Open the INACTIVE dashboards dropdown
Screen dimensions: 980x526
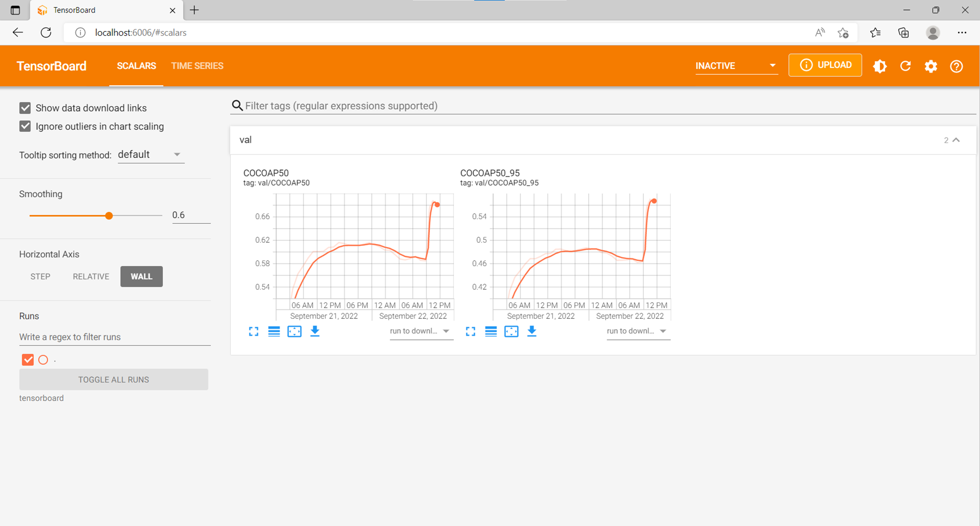(x=736, y=66)
